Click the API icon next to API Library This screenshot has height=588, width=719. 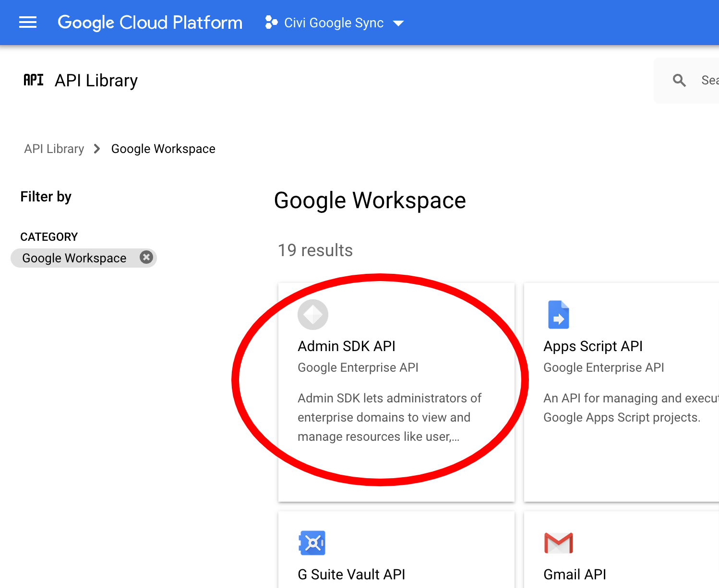(34, 80)
